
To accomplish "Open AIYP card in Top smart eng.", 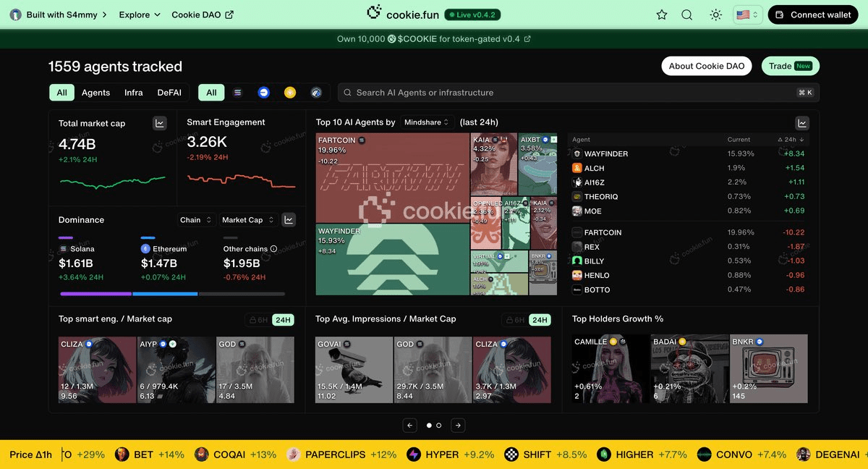I will click(176, 369).
